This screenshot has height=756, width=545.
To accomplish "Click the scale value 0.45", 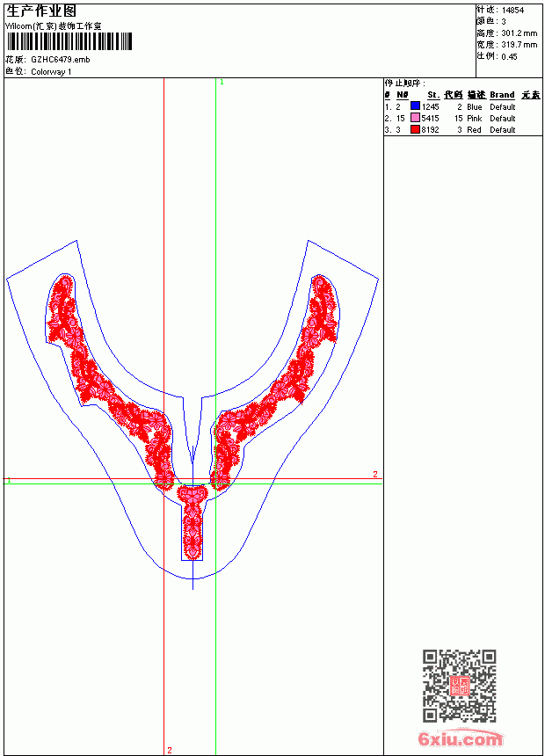I will coord(509,56).
